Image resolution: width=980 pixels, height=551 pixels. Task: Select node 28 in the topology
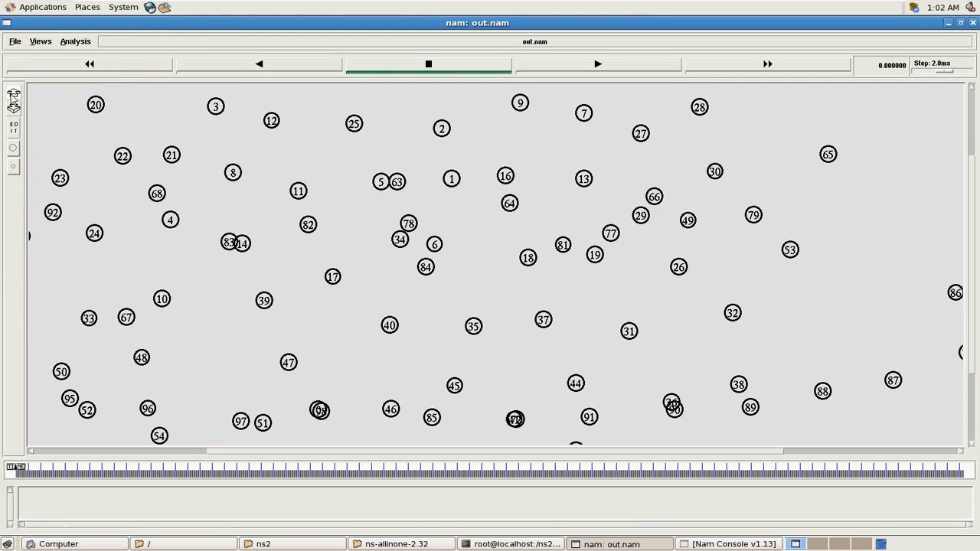699,107
